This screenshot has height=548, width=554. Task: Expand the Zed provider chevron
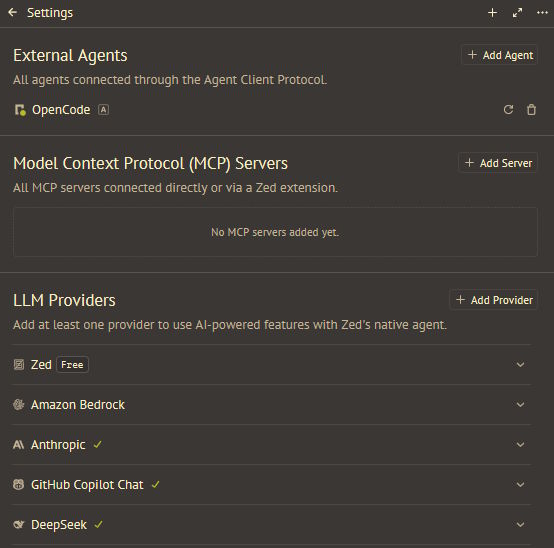pyautogui.click(x=520, y=364)
